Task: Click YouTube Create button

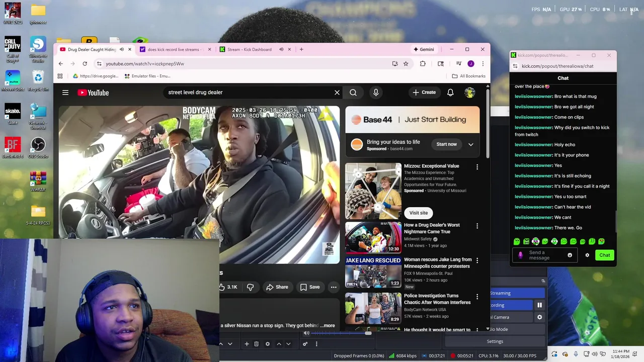Action: (x=424, y=93)
